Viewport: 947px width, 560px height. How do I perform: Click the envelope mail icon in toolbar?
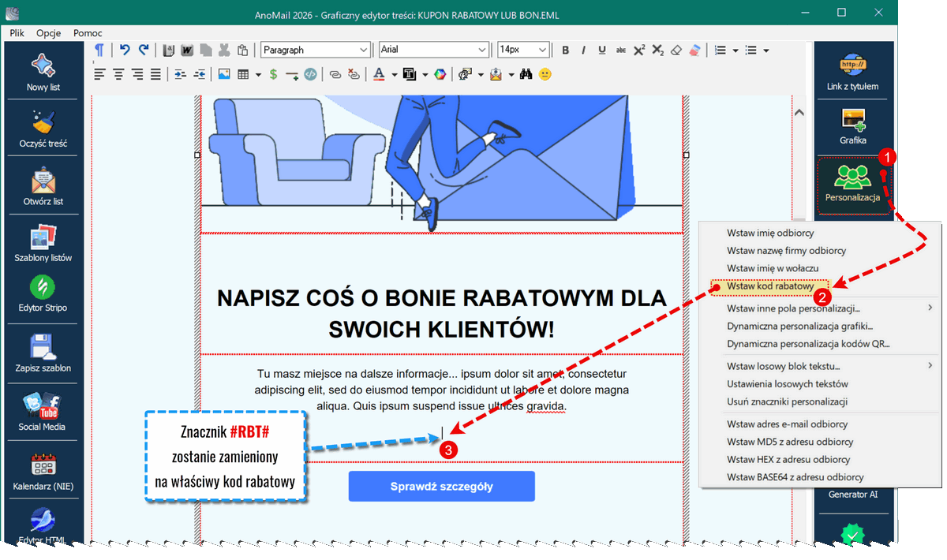(496, 74)
